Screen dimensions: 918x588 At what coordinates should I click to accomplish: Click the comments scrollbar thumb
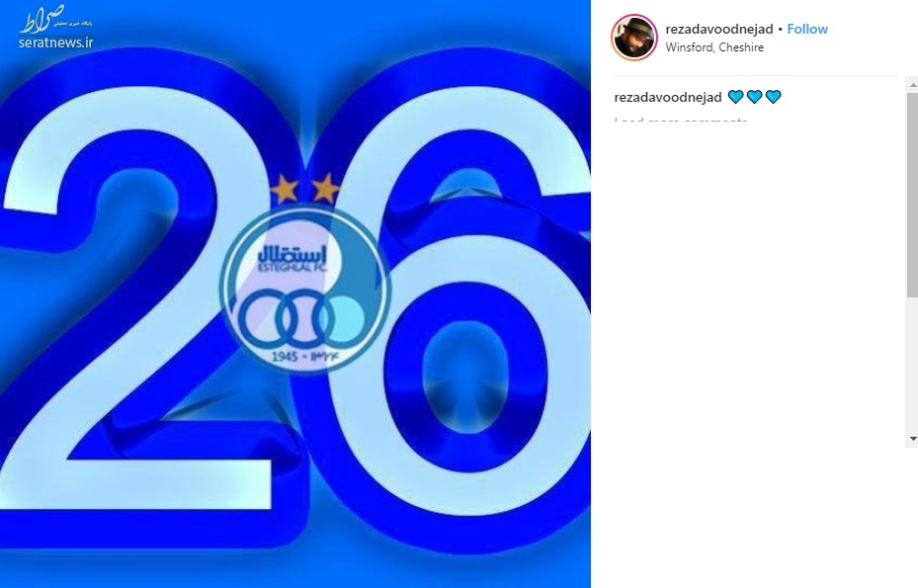pos(913,195)
